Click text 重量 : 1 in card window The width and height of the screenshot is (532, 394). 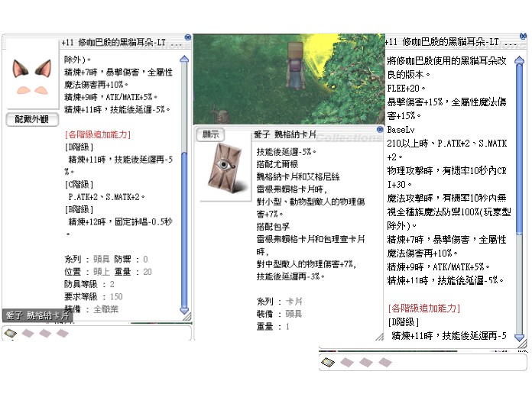pos(273,327)
